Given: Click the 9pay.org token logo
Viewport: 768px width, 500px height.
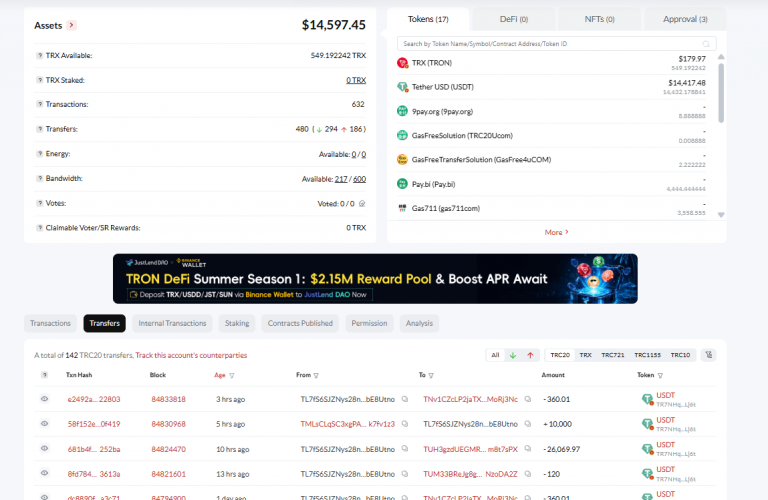Looking at the screenshot, I should pos(402,111).
